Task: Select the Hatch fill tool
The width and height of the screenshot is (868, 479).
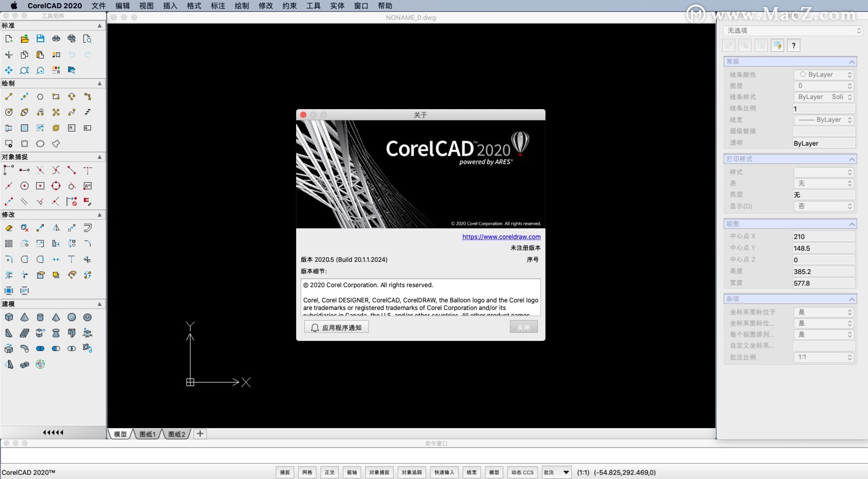Action: [24, 128]
